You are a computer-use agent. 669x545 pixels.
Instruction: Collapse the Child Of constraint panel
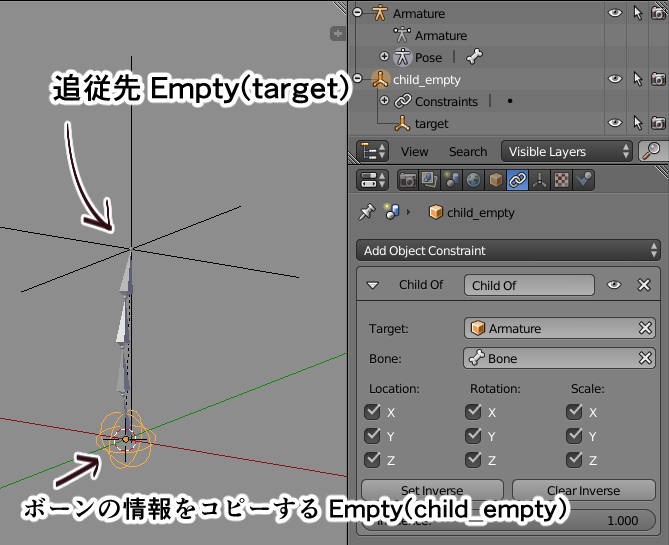373,285
